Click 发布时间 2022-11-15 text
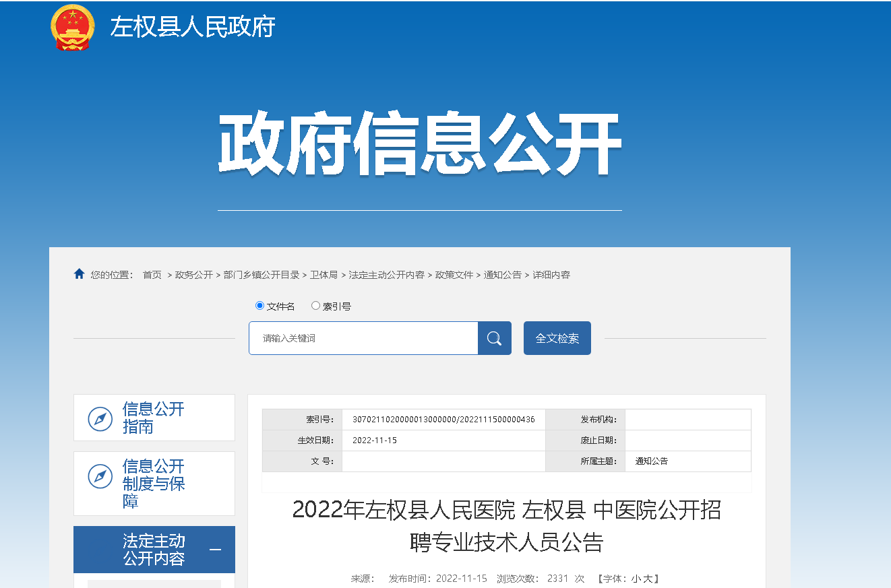 438,579
